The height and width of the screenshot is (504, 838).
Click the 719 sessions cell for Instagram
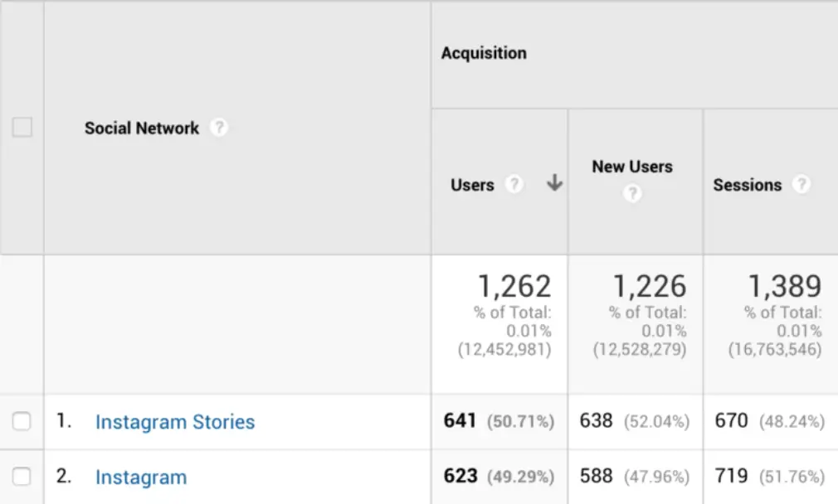click(731, 477)
